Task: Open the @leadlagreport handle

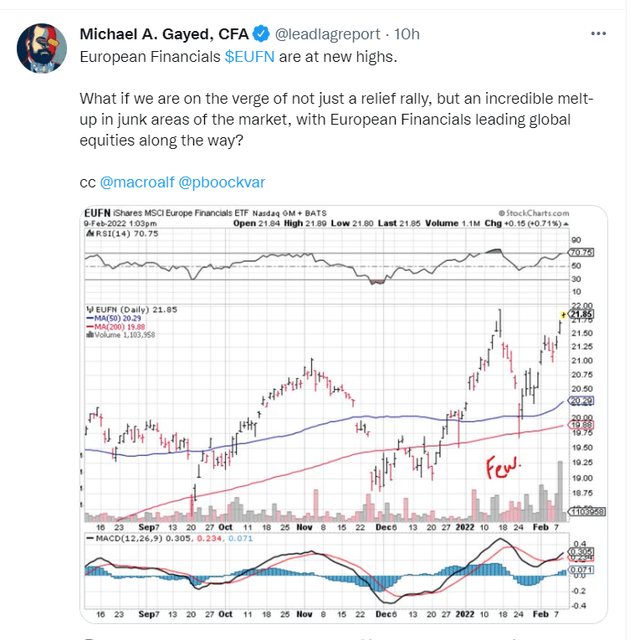Action: (327, 34)
